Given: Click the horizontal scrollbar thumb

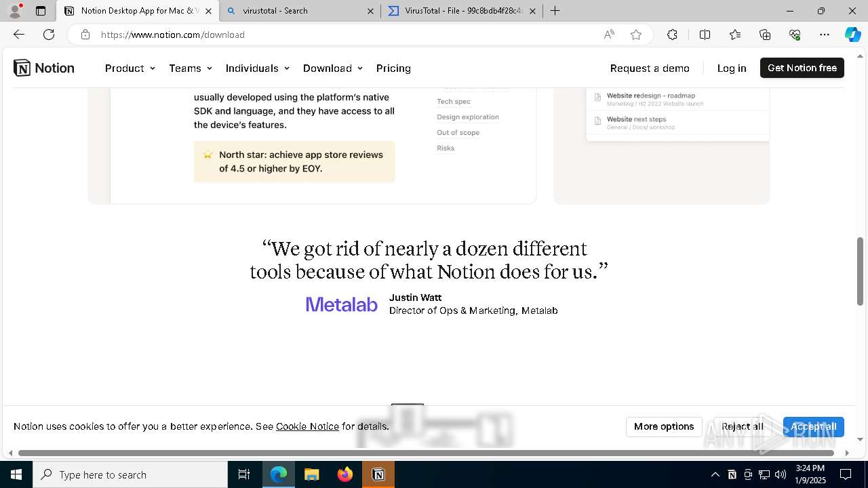Looking at the screenshot, I should (x=427, y=453).
